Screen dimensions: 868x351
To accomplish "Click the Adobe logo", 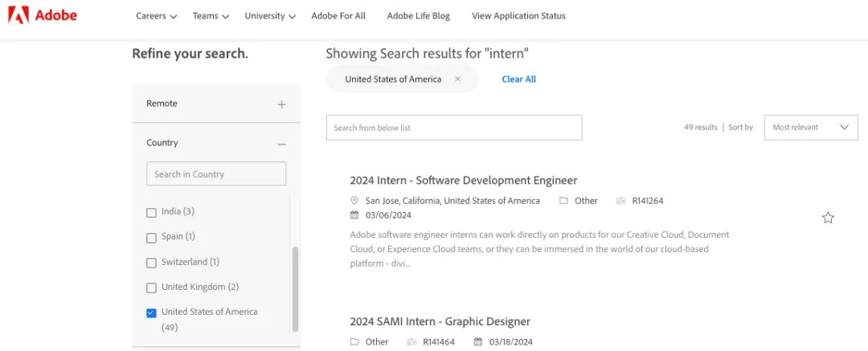I will pyautogui.click(x=43, y=15).
